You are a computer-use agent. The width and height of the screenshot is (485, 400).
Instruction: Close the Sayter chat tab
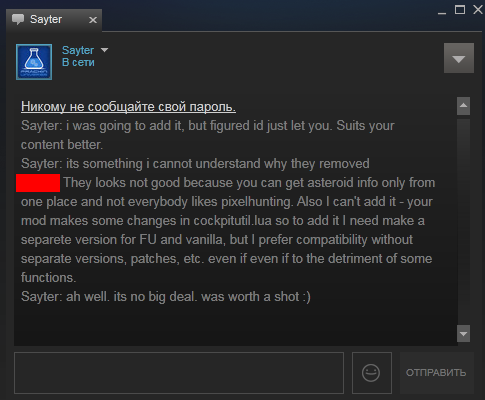point(93,20)
